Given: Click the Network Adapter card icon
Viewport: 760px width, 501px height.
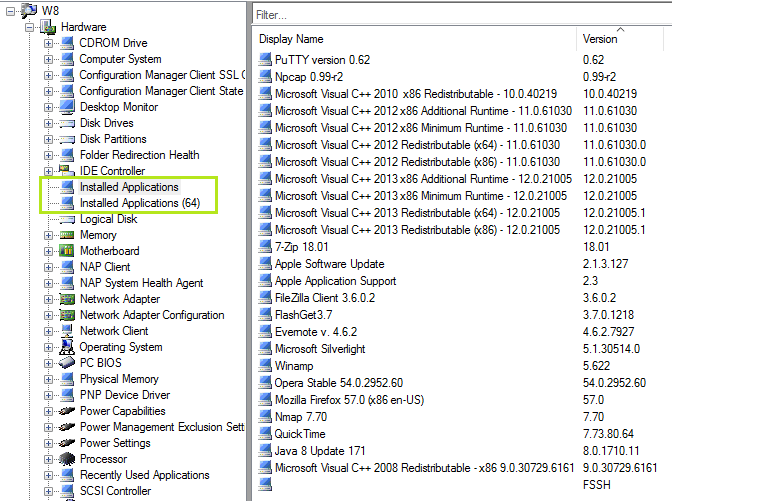Looking at the screenshot, I should tap(67, 299).
